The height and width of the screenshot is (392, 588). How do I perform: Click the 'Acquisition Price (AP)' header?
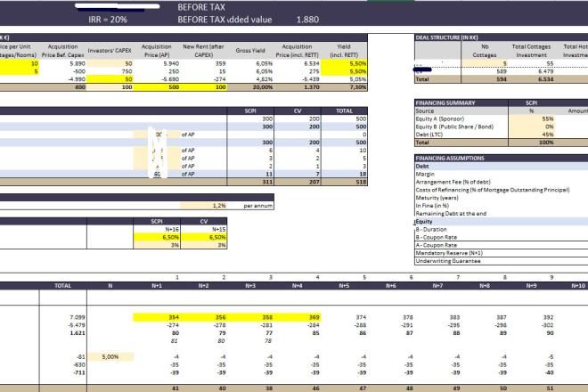157,51
